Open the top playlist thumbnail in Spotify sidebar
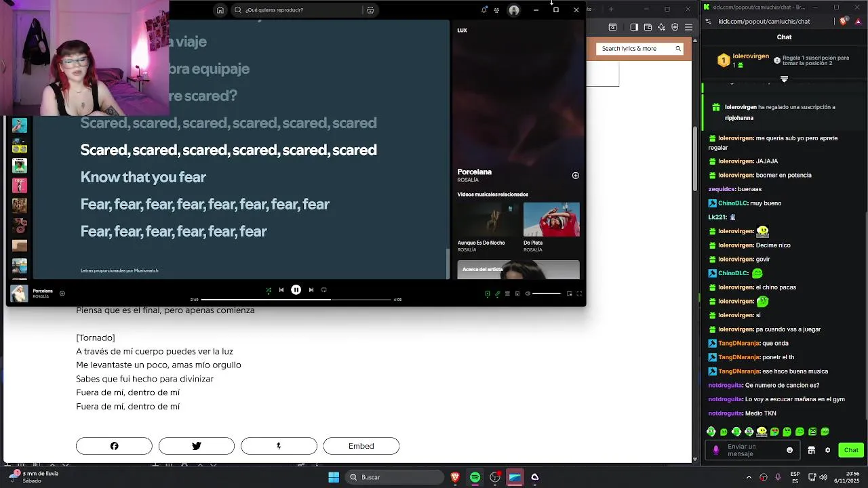 click(19, 125)
